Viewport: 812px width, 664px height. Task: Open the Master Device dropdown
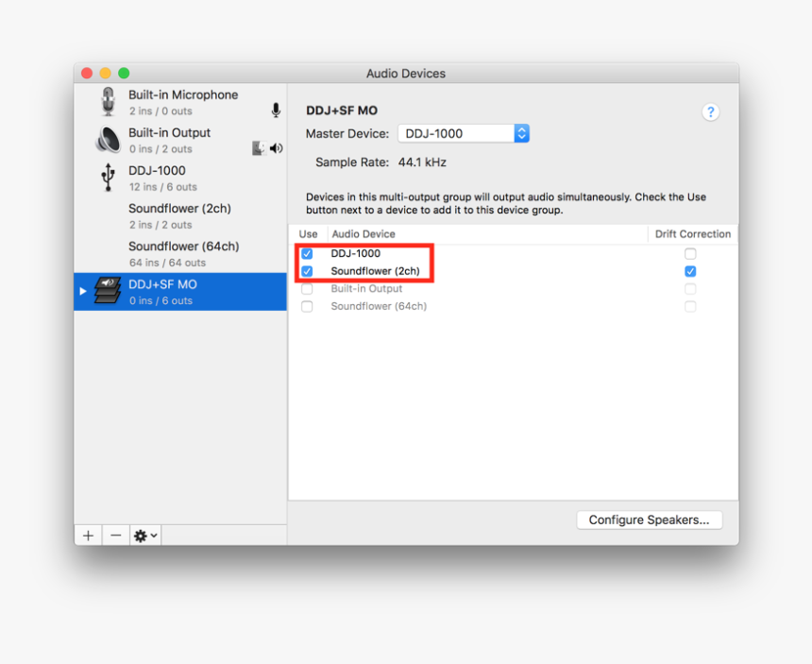[x=464, y=133]
